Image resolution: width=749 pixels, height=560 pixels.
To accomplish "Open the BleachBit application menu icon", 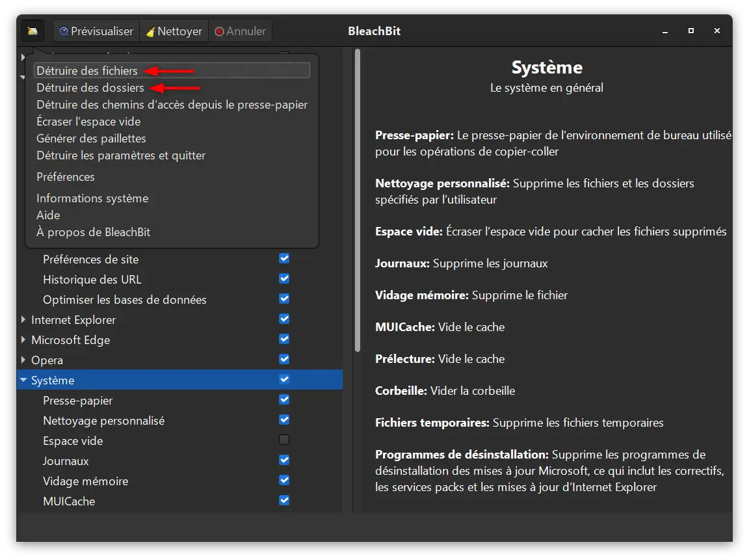I will (x=33, y=31).
